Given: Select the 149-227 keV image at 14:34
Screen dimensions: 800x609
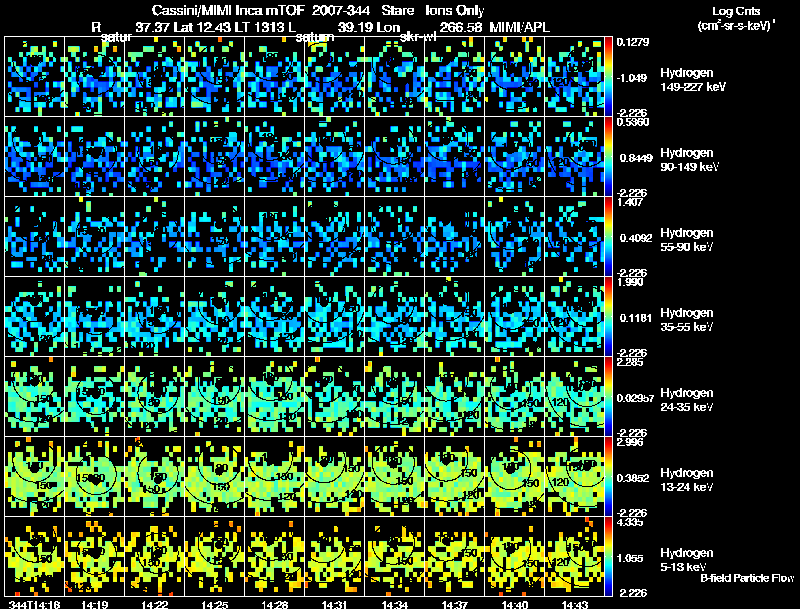Looking at the screenshot, I should coord(394,77).
